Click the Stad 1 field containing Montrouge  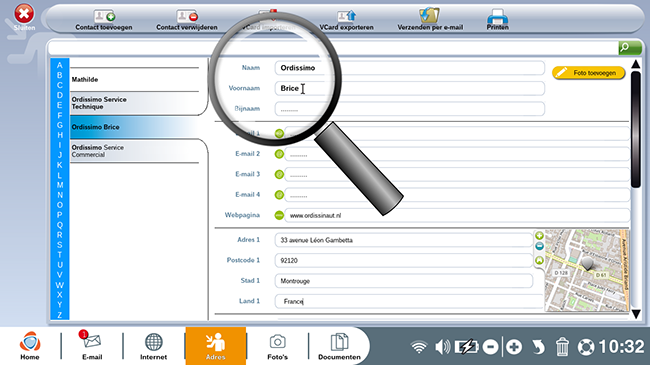pos(403,281)
